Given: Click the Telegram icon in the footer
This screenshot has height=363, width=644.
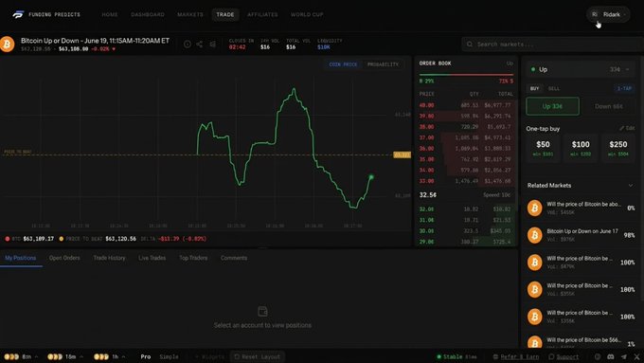Looking at the screenshot, I should pos(624,356).
